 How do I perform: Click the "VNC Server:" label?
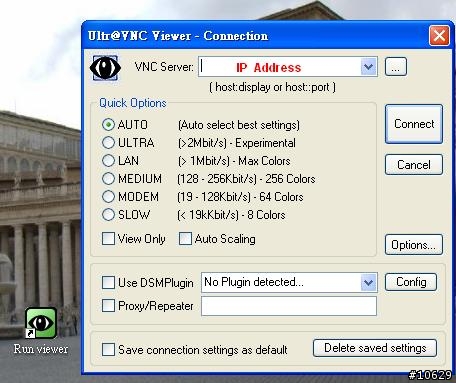point(164,67)
